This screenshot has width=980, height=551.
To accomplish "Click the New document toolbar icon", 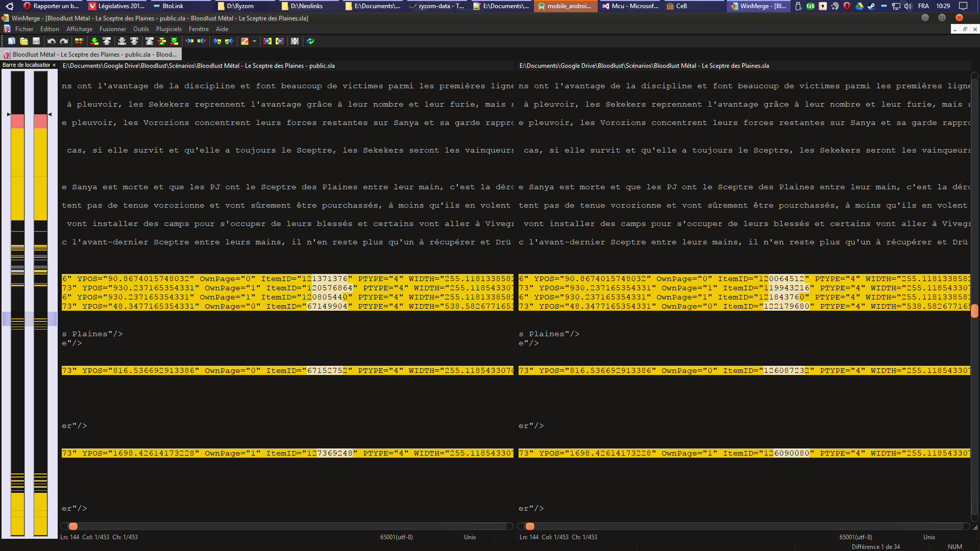I will pyautogui.click(x=11, y=41).
